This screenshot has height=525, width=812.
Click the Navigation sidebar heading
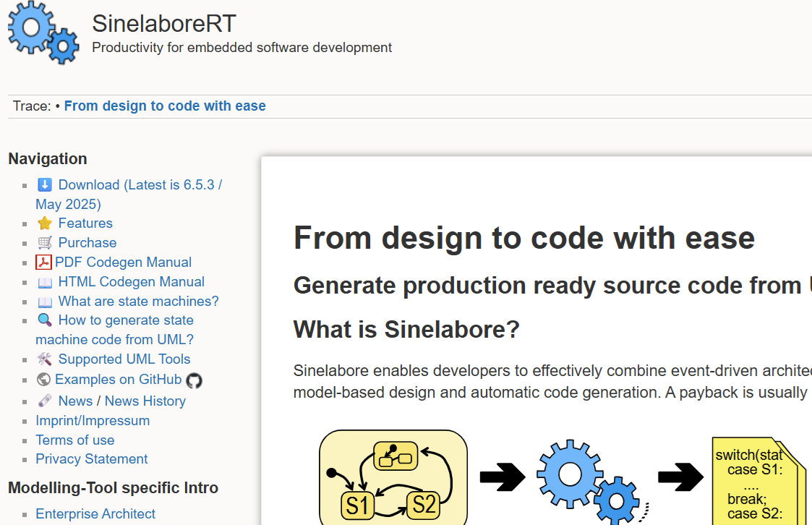pyautogui.click(x=48, y=158)
